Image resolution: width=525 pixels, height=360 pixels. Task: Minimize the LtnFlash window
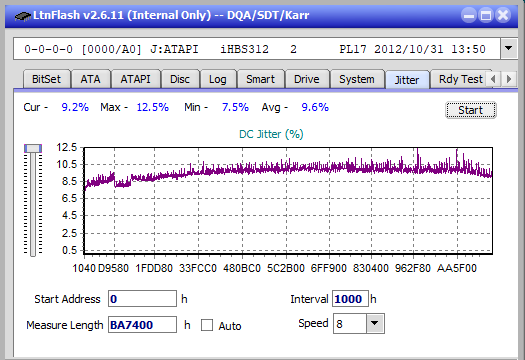pyautogui.click(x=469, y=15)
